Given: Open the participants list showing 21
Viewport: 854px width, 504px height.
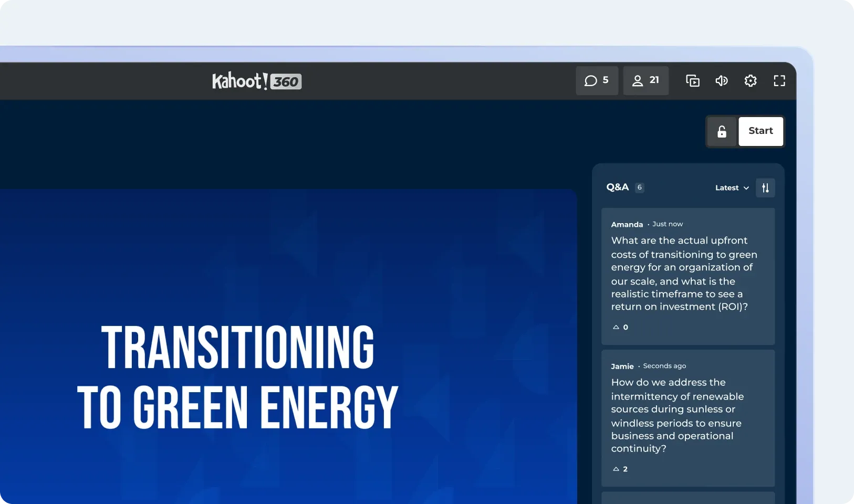Looking at the screenshot, I should click(x=645, y=80).
